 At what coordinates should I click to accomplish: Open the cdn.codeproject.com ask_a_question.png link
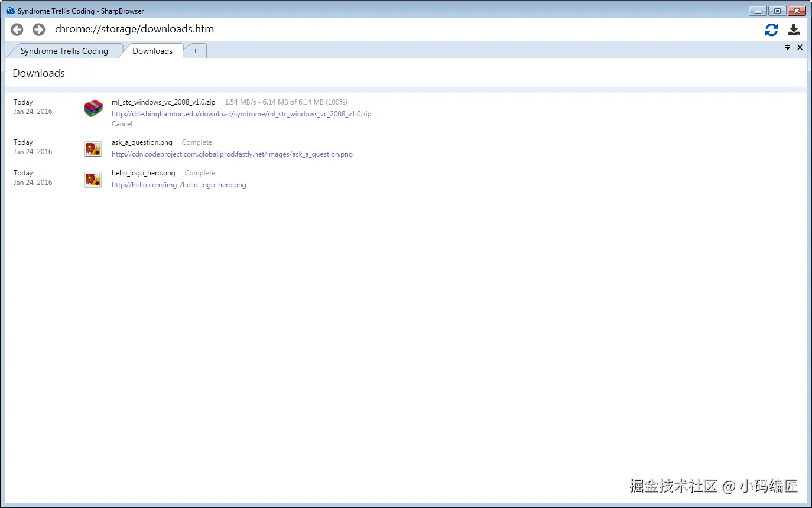[232, 154]
